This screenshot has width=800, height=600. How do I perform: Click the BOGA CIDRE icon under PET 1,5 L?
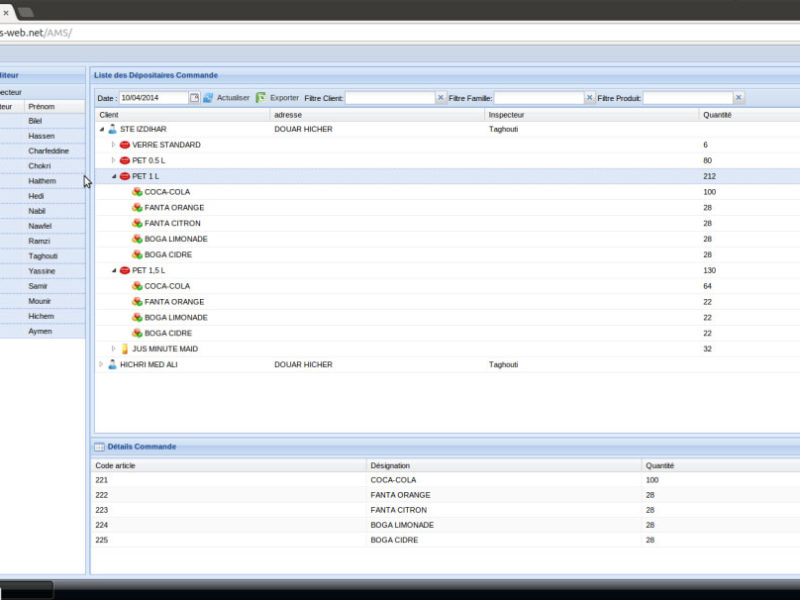tap(137, 333)
